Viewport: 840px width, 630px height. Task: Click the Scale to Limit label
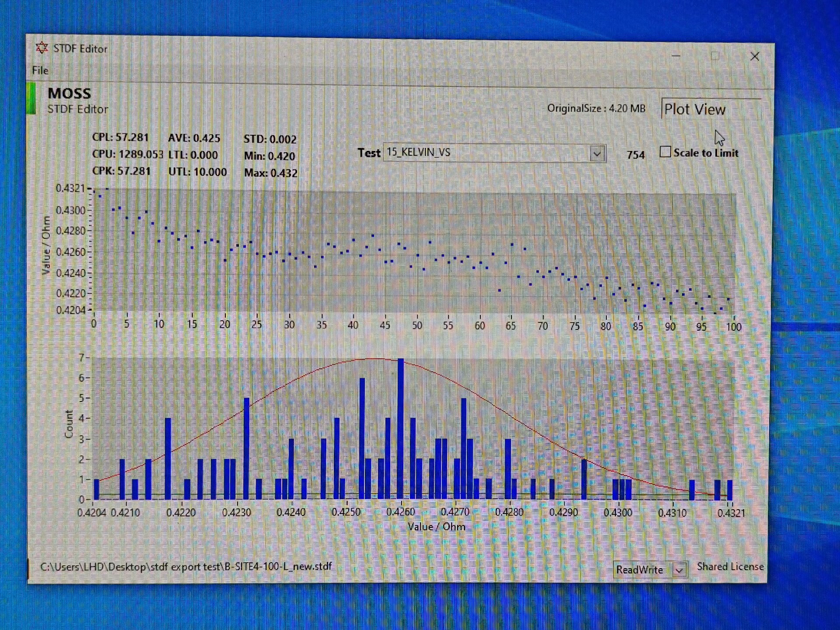(705, 153)
